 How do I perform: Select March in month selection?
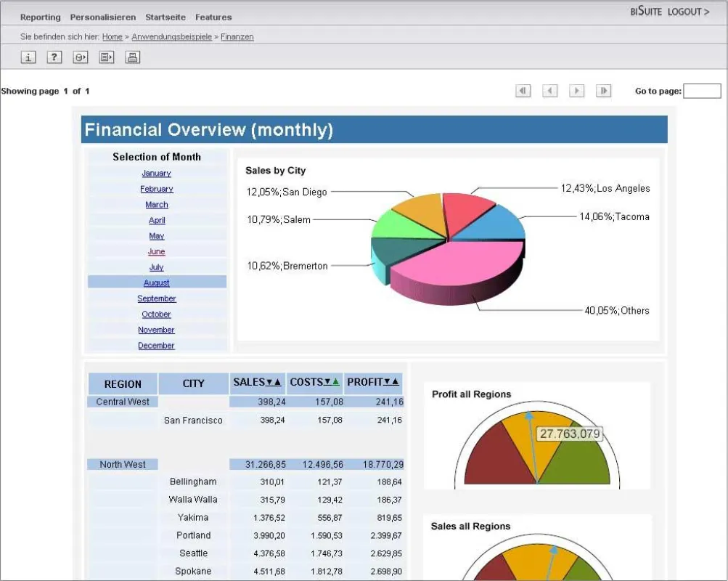tap(157, 204)
